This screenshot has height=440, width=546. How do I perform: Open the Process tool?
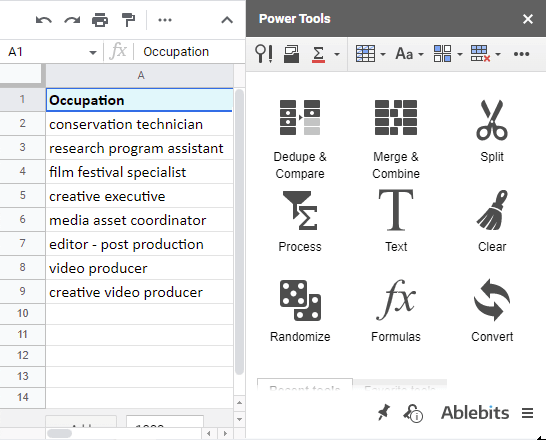pyautogui.click(x=300, y=221)
